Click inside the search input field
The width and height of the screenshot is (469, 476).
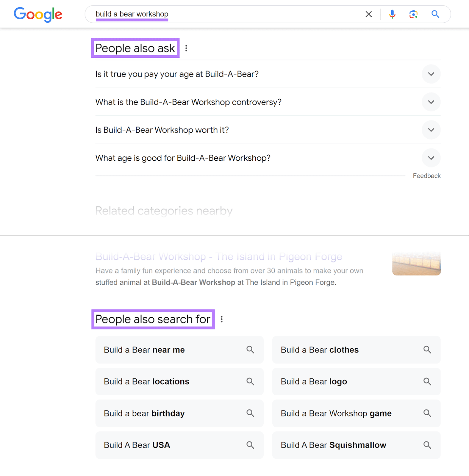click(208, 14)
